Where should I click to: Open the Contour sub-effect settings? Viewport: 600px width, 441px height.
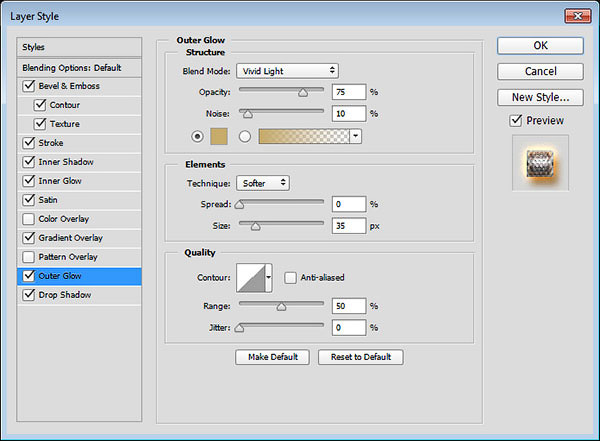[65, 105]
